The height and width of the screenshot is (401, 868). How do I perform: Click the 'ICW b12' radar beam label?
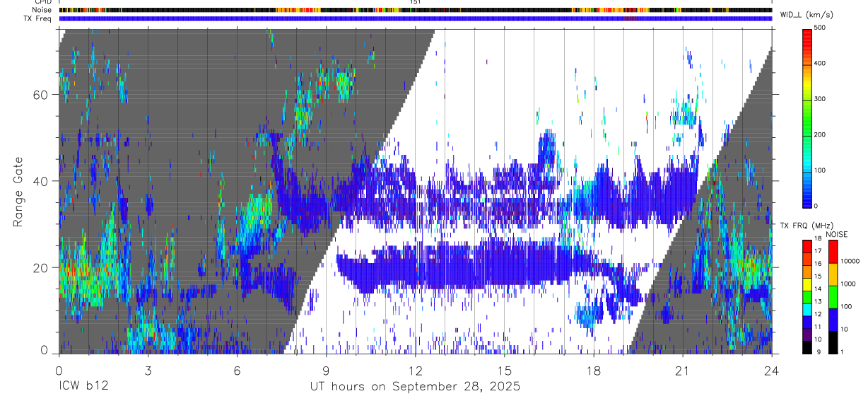83,387
